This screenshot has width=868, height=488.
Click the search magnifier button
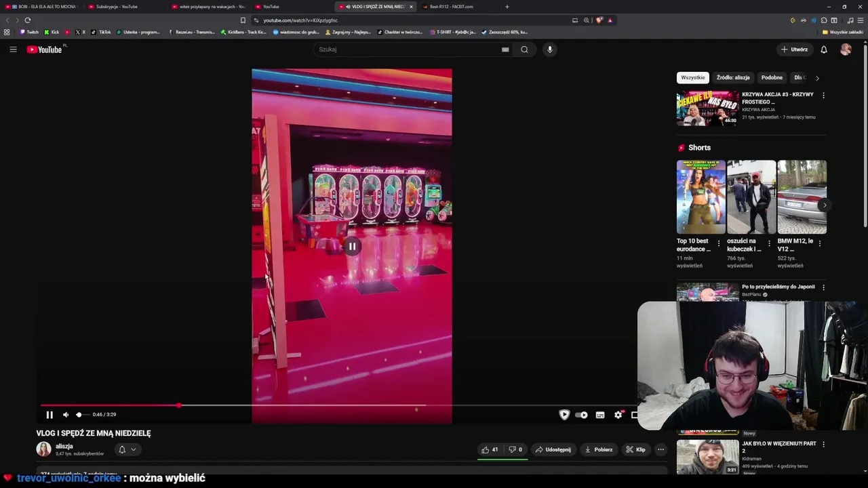point(524,49)
